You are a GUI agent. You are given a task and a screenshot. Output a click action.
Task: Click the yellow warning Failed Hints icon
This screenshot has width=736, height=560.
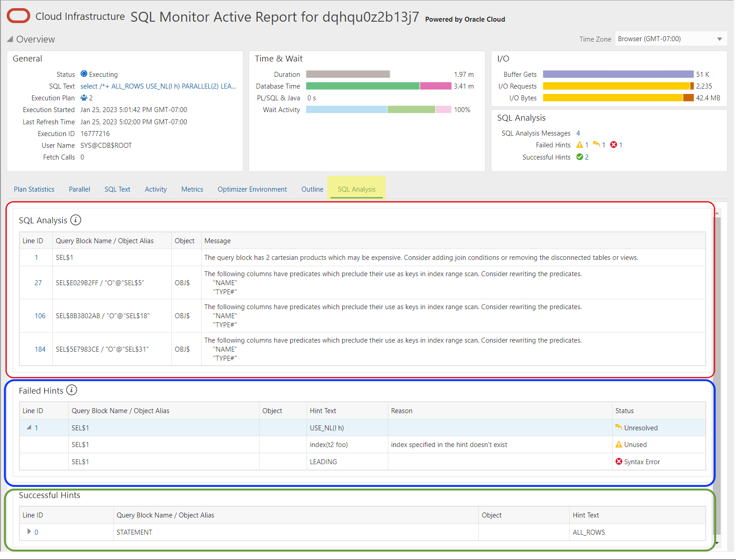580,145
